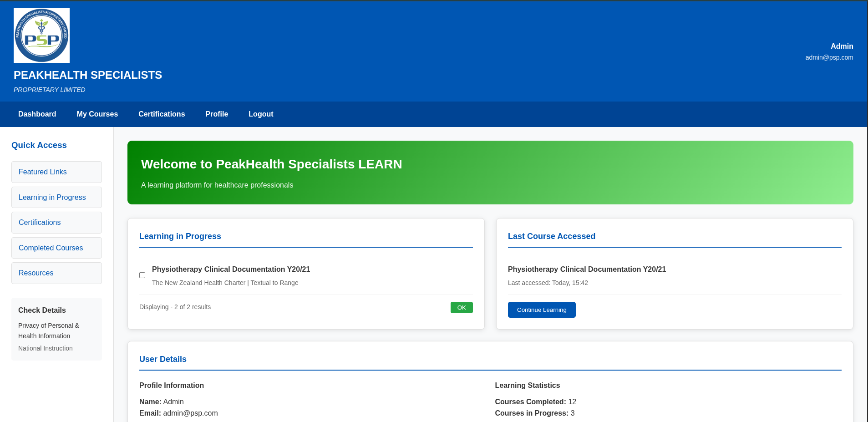Viewport: 868px width, 422px height.
Task: Click the Continue Learning button
Action: [x=541, y=310]
